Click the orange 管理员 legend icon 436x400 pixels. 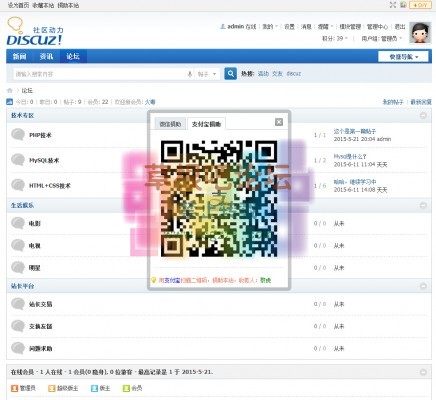[x=14, y=388]
